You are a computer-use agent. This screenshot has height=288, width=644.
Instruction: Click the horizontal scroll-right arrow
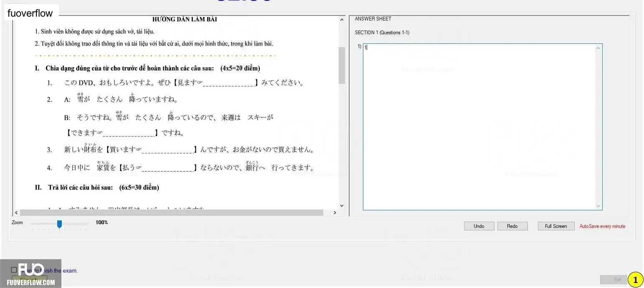335,212
